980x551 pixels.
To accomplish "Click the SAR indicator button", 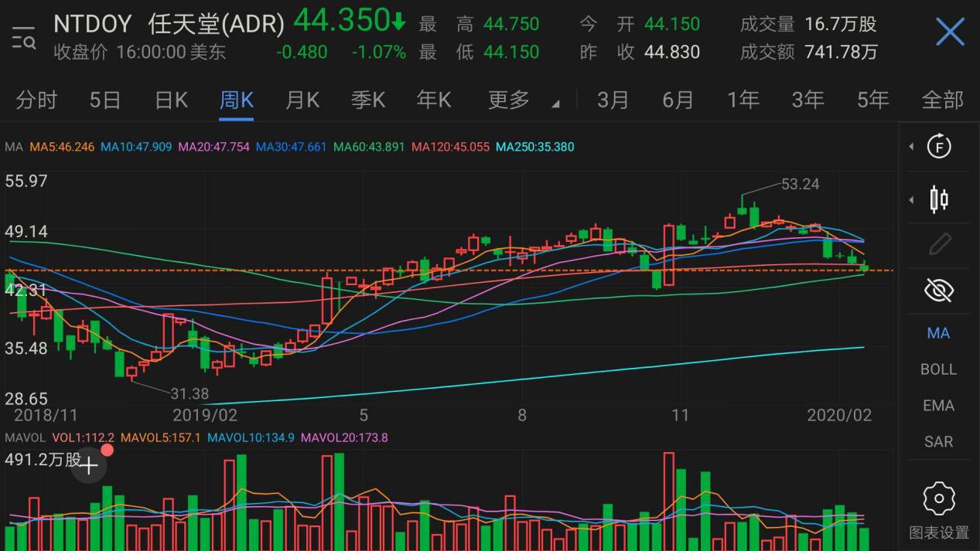I will 938,441.
